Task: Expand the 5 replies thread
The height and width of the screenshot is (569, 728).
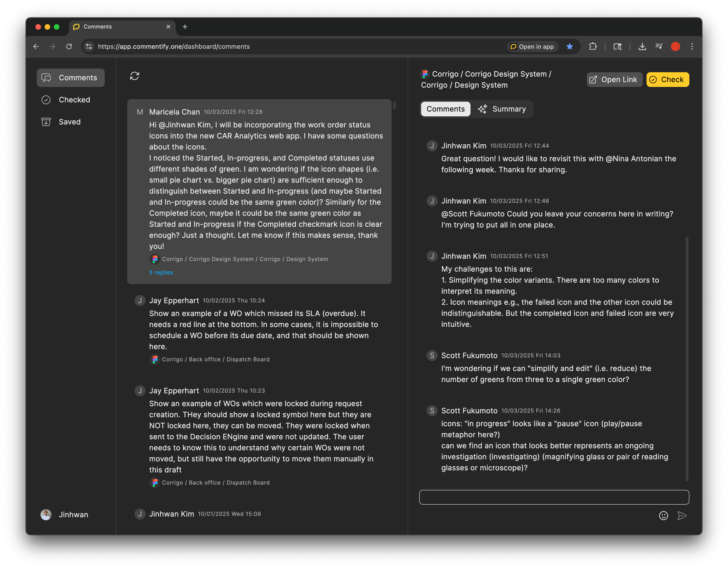Action: 161,272
